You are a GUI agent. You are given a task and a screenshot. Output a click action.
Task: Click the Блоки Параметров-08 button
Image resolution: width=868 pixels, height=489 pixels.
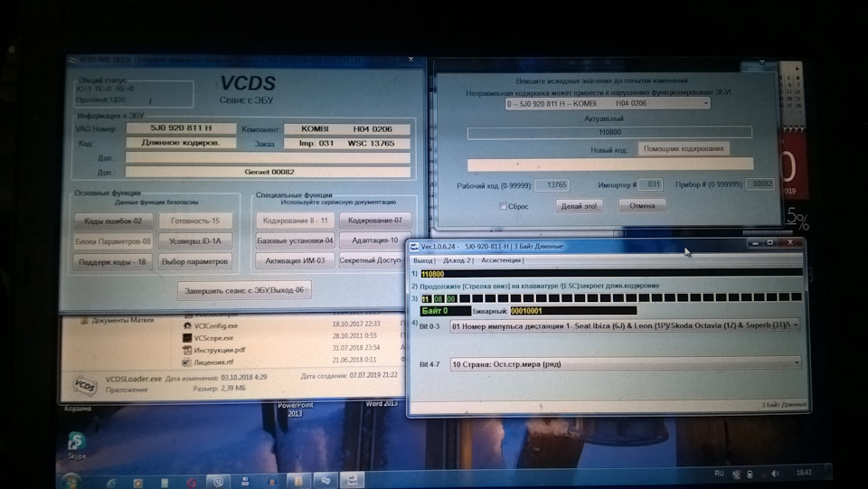point(113,241)
